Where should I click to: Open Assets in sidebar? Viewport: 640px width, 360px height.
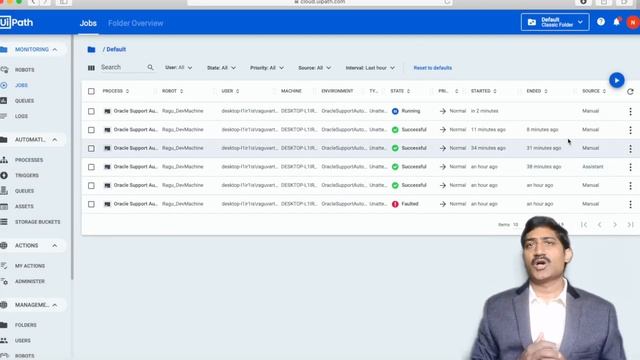click(24, 207)
